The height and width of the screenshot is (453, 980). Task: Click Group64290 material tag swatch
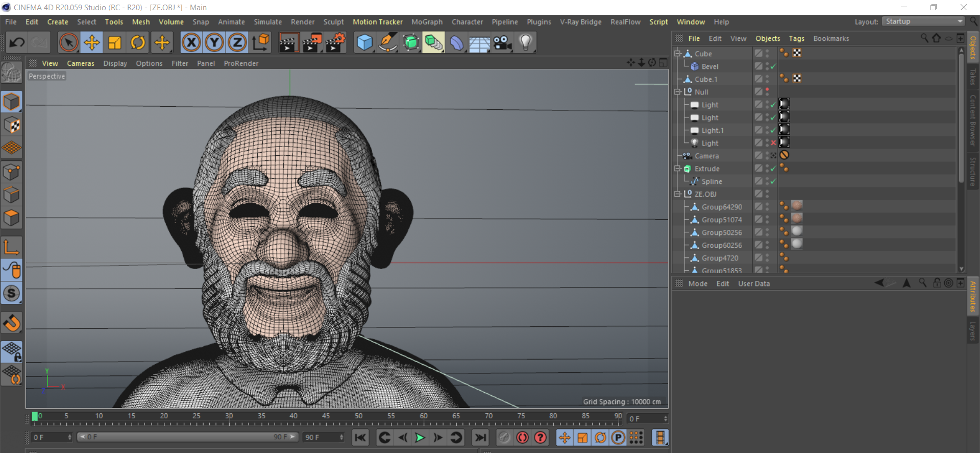797,206
